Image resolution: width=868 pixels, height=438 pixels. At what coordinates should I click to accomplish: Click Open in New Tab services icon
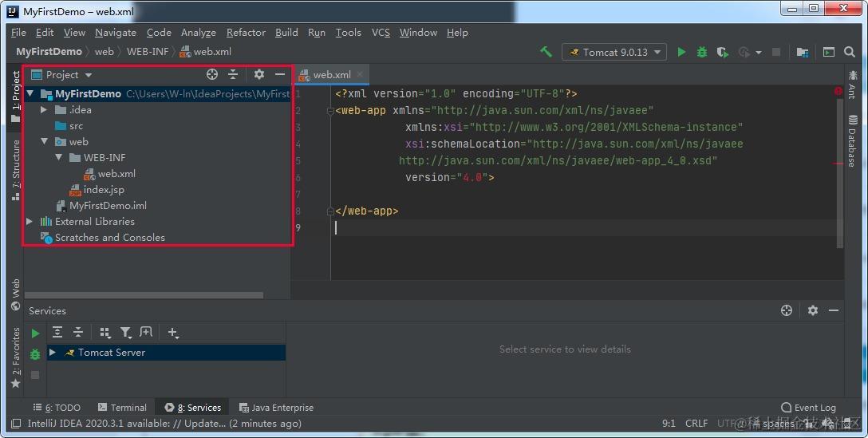point(146,332)
